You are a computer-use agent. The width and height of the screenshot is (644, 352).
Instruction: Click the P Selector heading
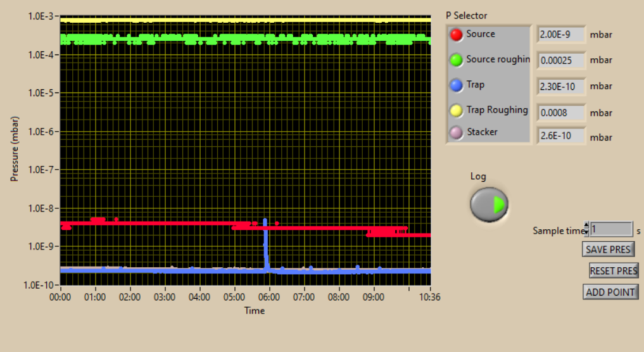coord(467,16)
